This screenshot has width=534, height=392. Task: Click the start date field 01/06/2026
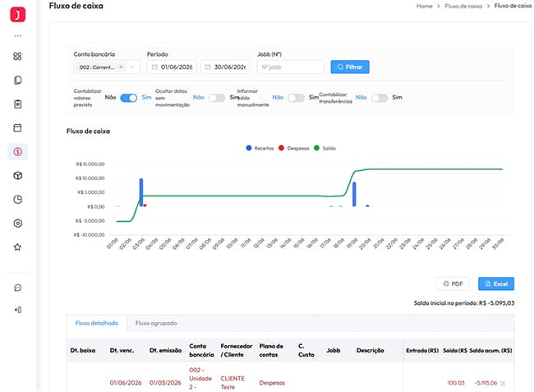[x=172, y=67]
